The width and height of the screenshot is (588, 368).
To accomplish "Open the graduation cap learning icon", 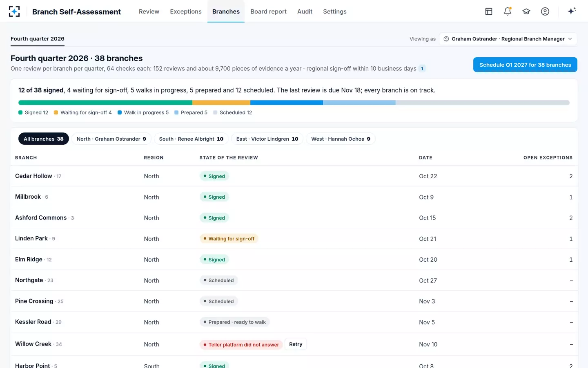I will 526,11.
